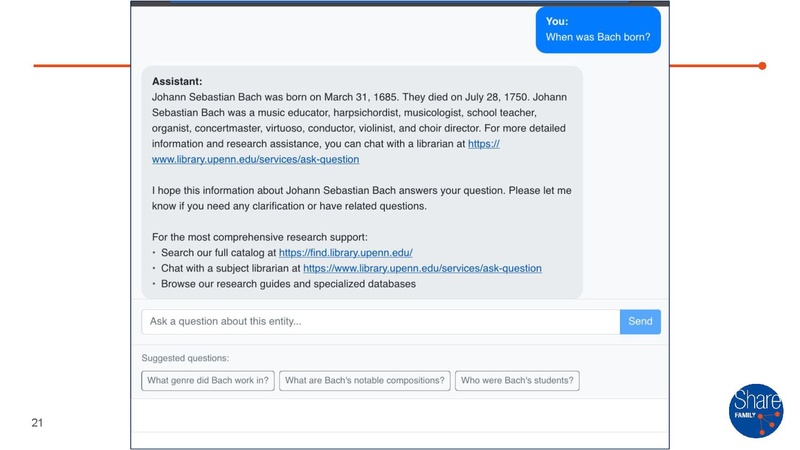Click the "When was Bach born?" user message
Viewport: 800px width, 450px height.
click(x=598, y=39)
